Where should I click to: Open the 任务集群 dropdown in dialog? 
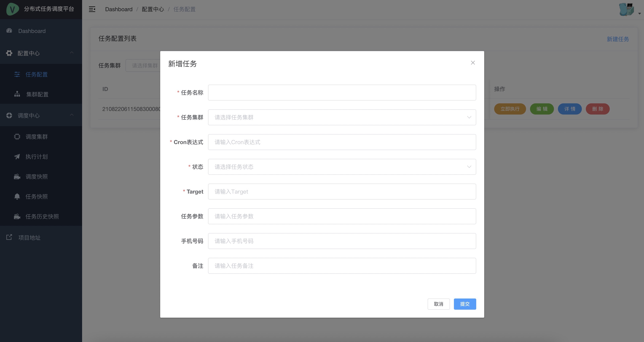pyautogui.click(x=342, y=117)
